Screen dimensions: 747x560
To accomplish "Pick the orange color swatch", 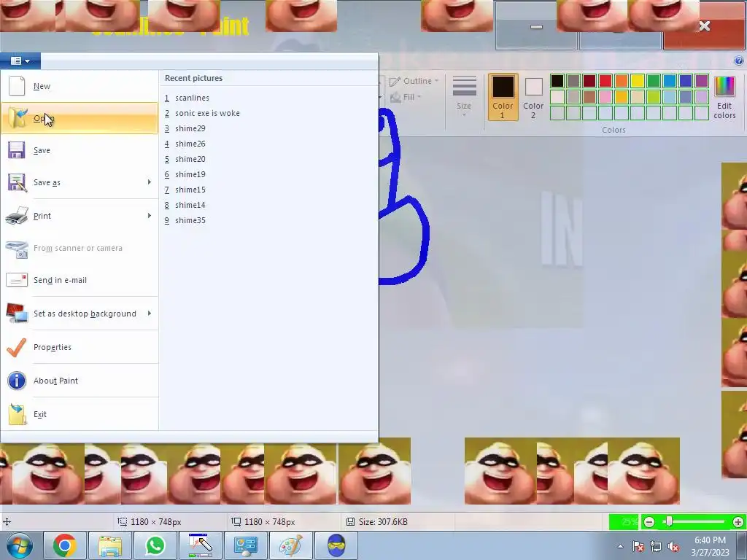I will coord(622,81).
